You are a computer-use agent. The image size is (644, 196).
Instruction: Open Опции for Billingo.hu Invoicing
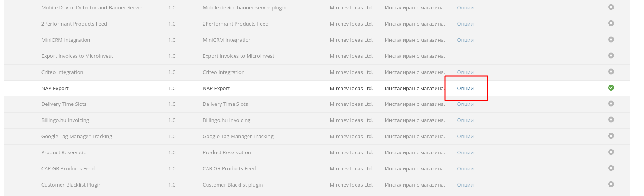coord(465,120)
